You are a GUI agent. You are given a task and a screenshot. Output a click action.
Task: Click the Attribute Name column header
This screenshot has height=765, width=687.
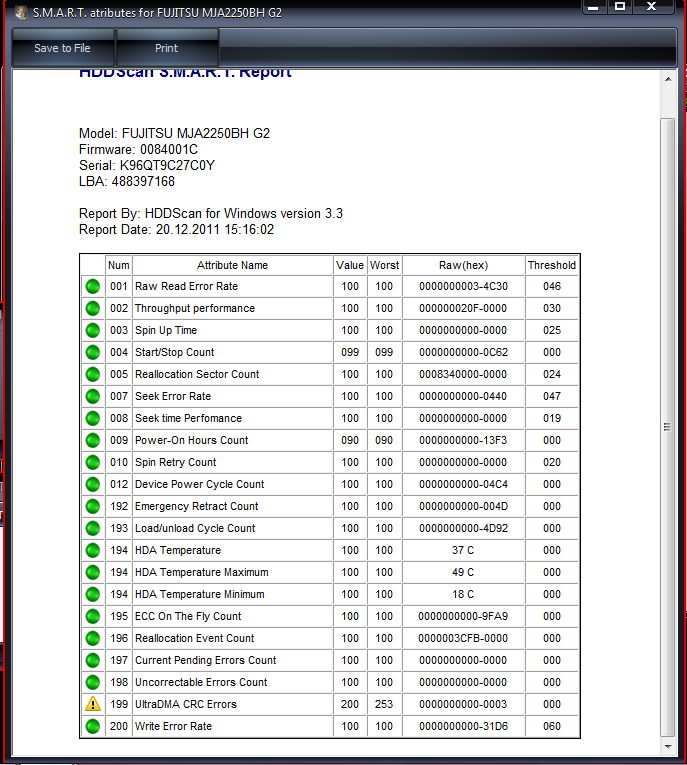pyautogui.click(x=232, y=265)
